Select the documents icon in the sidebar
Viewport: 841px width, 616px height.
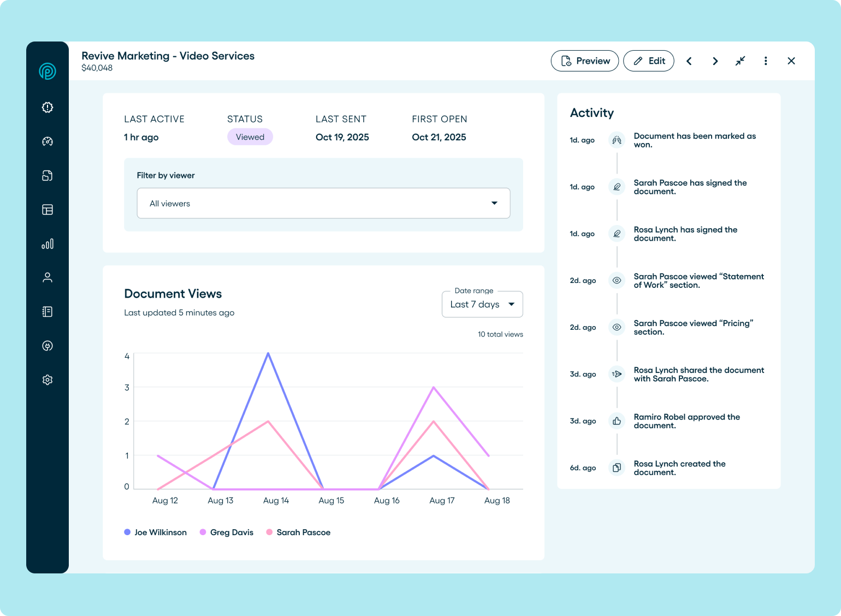pyautogui.click(x=48, y=175)
